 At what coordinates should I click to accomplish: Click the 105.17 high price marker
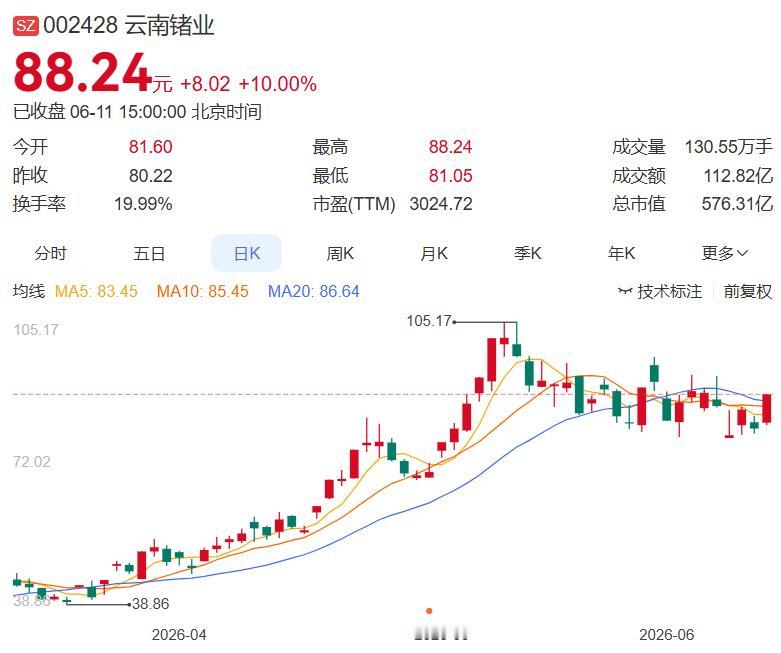click(429, 321)
